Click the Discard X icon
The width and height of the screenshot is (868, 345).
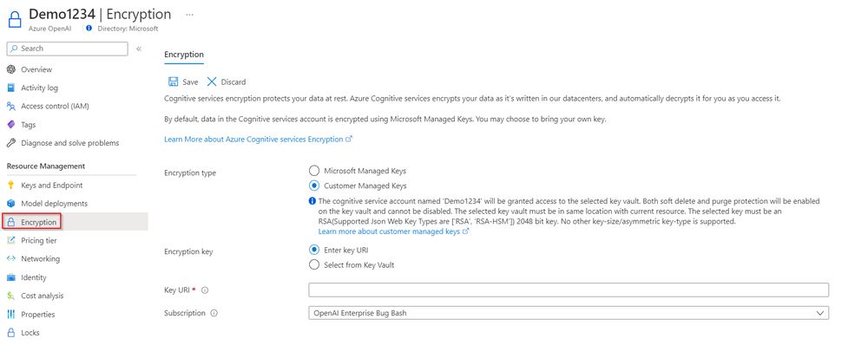pos(212,81)
